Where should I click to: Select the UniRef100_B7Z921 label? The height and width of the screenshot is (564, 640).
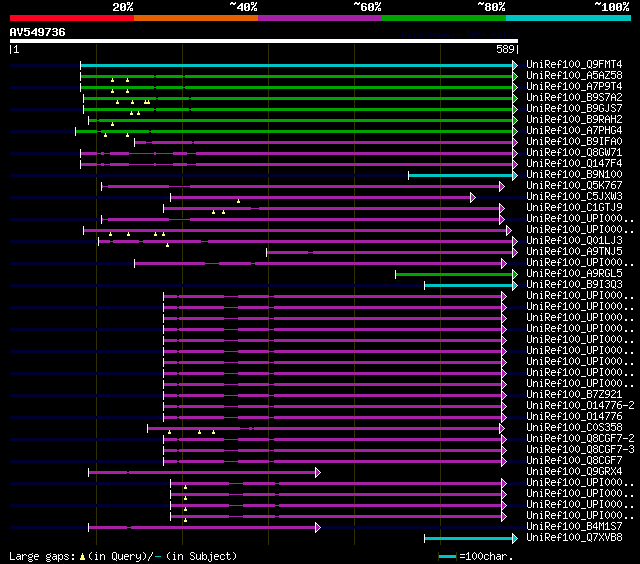tap(574, 395)
